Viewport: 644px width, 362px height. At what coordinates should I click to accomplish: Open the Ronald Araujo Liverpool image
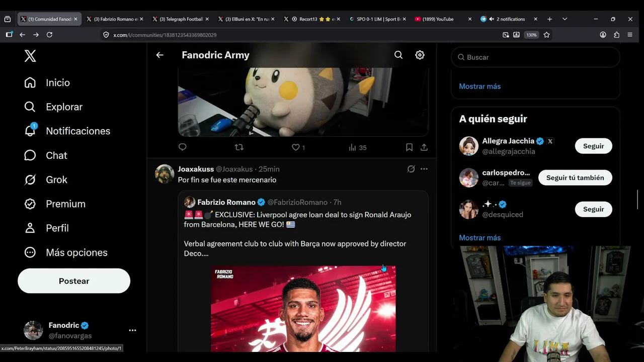[303, 309]
